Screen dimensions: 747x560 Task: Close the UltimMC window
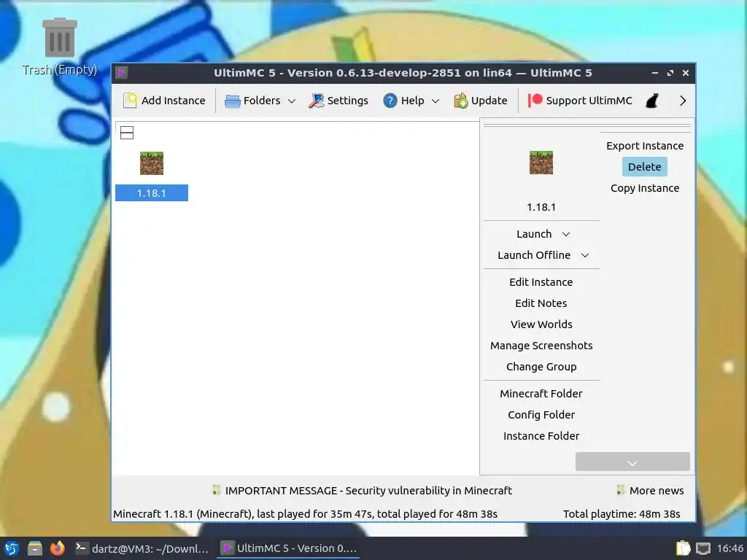686,73
